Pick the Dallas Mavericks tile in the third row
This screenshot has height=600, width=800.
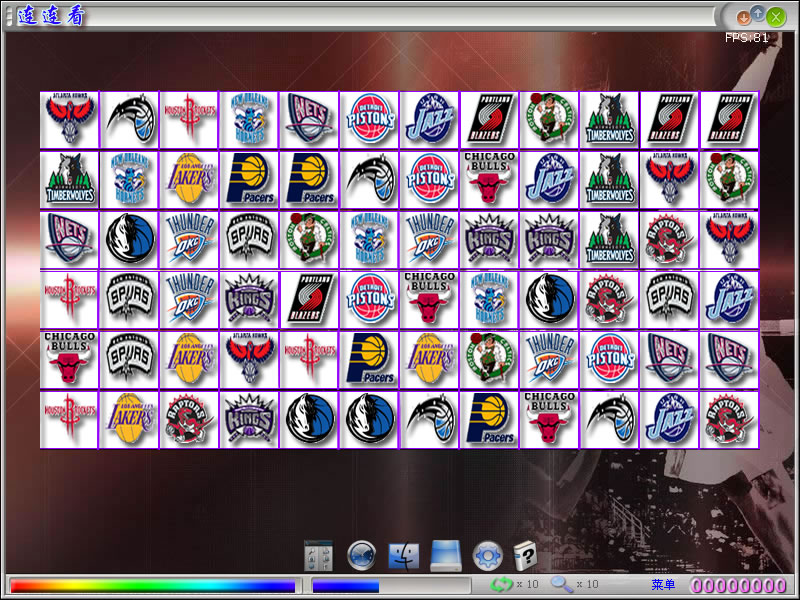click(x=130, y=240)
